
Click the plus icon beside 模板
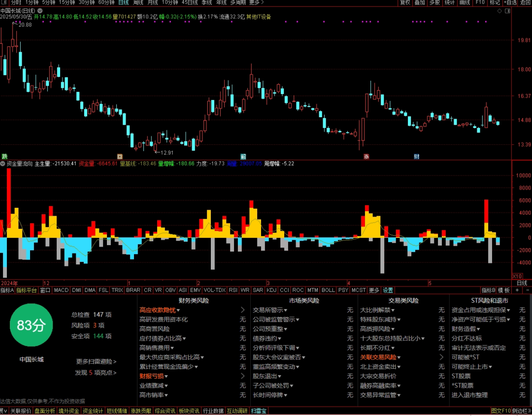tap(517, 290)
